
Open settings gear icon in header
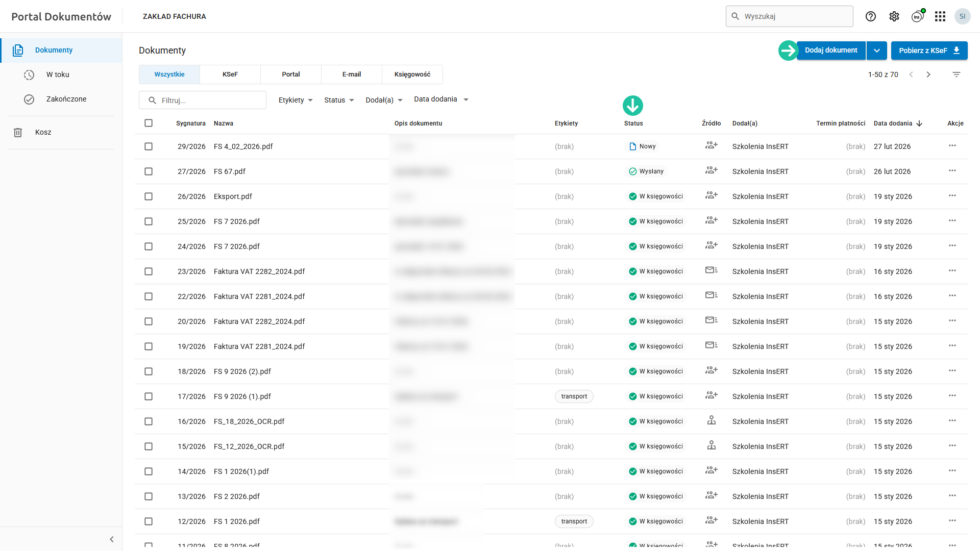(x=894, y=16)
